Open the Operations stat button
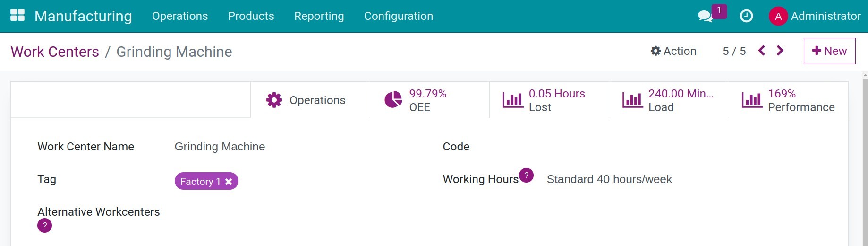 pos(310,100)
